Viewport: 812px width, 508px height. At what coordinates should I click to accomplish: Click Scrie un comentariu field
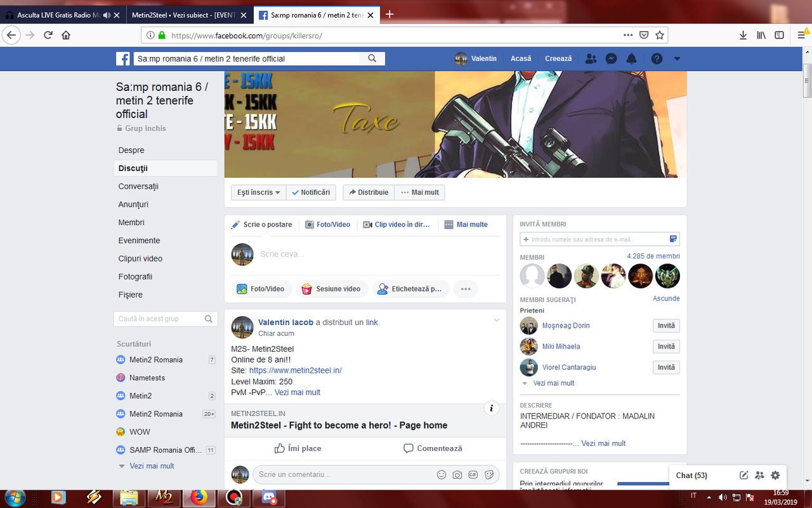click(x=376, y=474)
